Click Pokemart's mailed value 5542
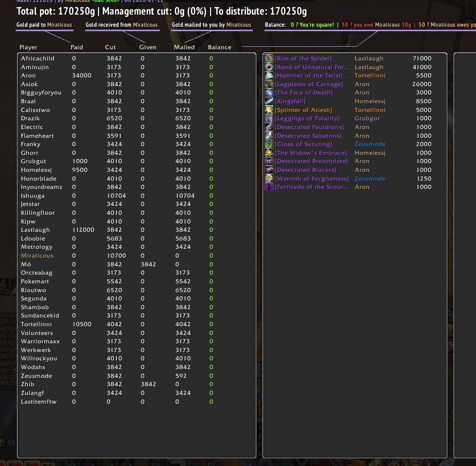This screenshot has height=466, width=476. pos(183,281)
